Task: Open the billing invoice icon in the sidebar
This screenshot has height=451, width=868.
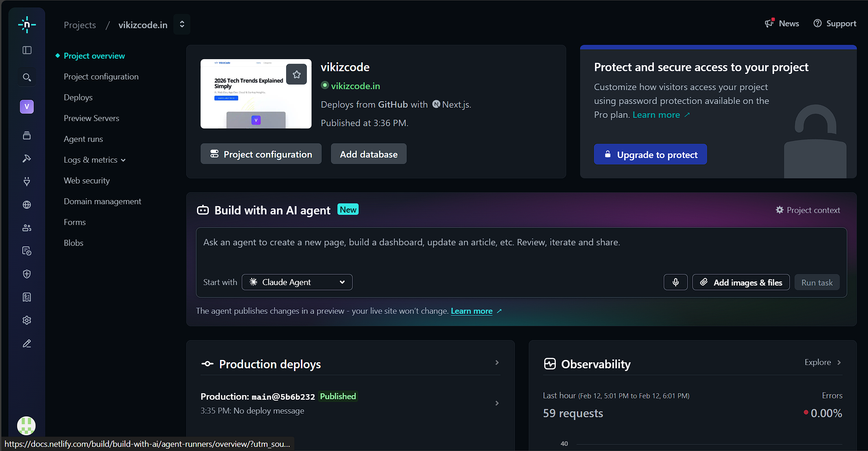Action: (26, 297)
